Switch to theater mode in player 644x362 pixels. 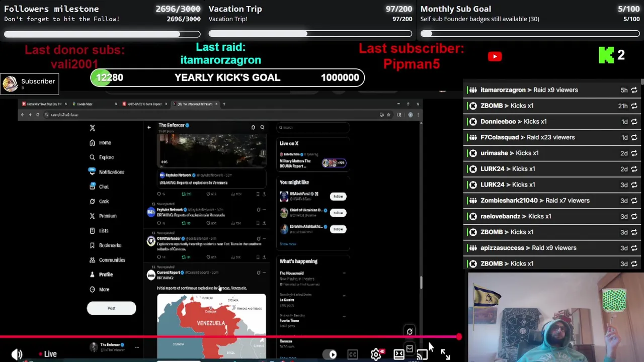[398, 354]
